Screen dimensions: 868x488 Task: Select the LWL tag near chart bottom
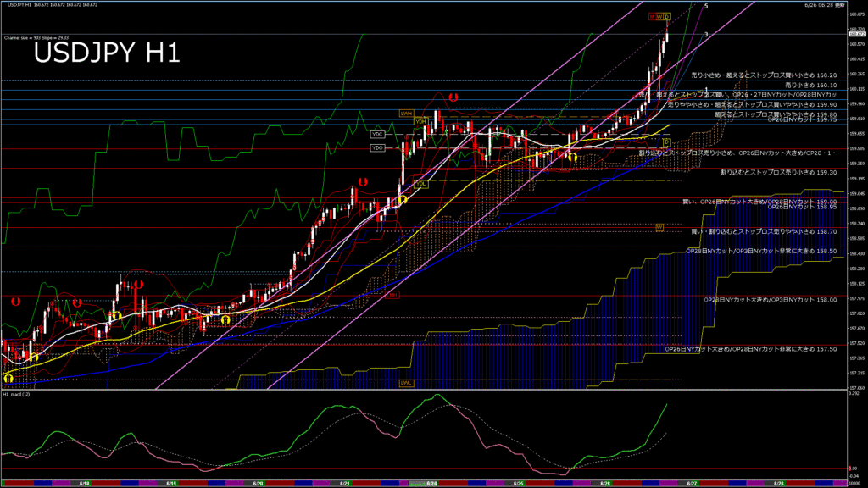(x=406, y=382)
